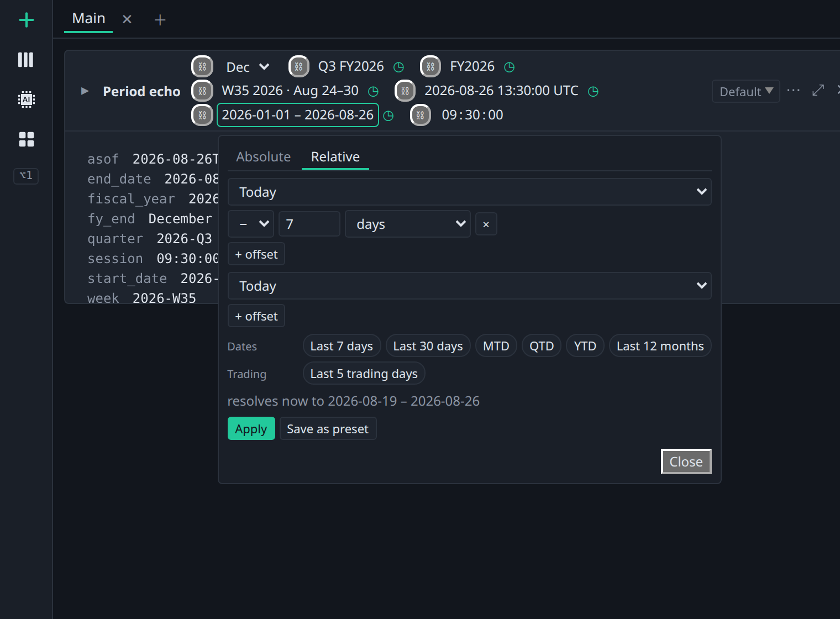Click the 2026-01-01 – 2026-08-26 range field

pos(298,115)
